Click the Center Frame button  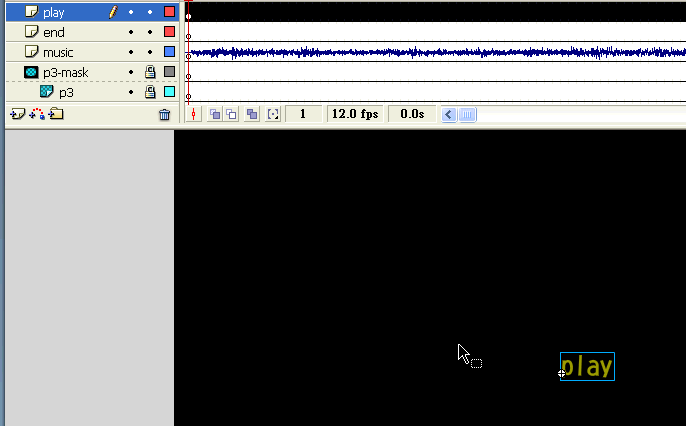point(193,115)
